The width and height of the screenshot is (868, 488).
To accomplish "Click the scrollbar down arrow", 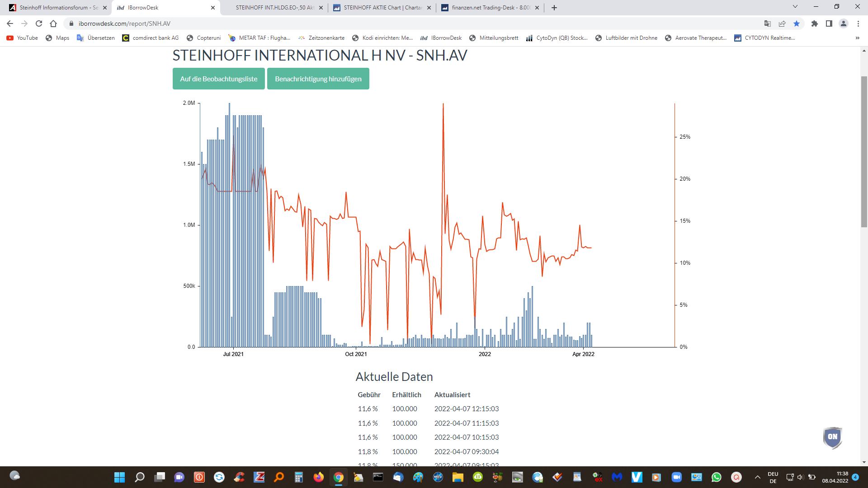I will (864, 462).
